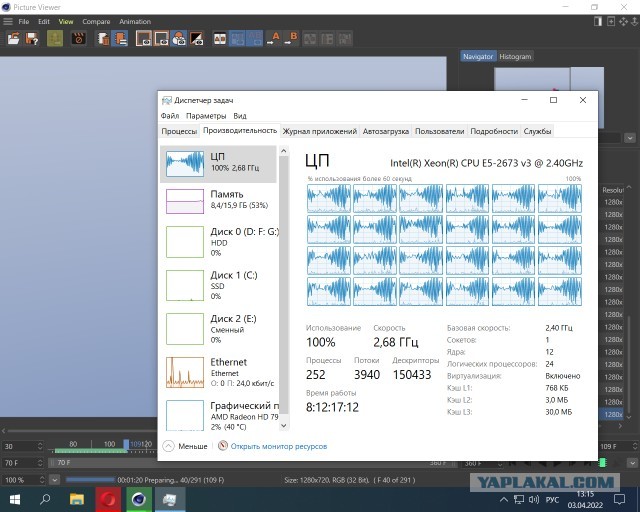Click the volume speaker icon in tray
This screenshot has height=512, width=640.
[533, 499]
